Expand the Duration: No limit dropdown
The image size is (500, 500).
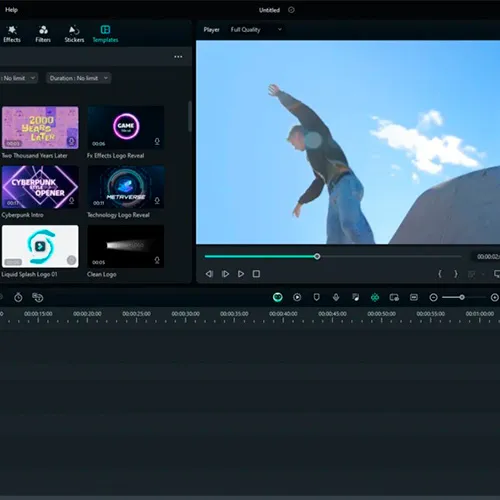[x=79, y=78]
